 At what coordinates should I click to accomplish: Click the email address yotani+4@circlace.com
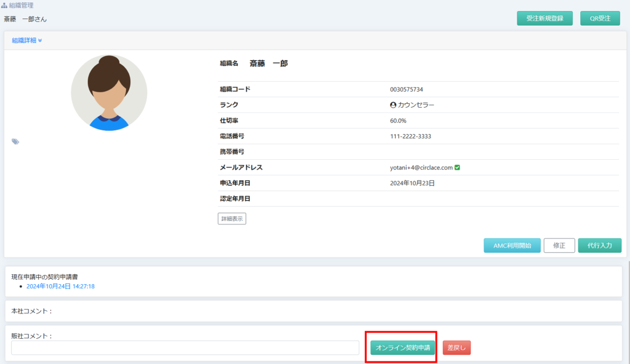pos(421,167)
